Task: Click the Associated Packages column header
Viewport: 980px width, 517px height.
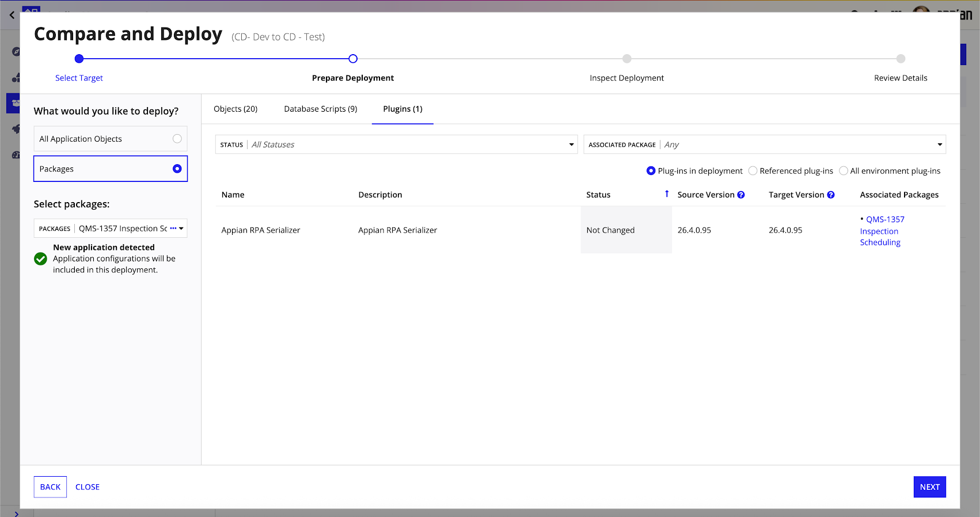Action: click(899, 195)
